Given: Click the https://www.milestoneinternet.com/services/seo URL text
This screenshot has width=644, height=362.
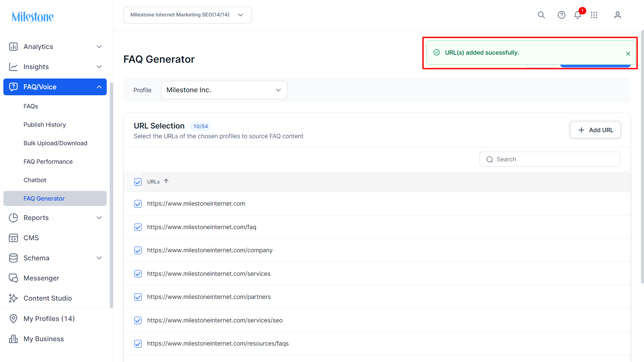Looking at the screenshot, I should coord(215,320).
